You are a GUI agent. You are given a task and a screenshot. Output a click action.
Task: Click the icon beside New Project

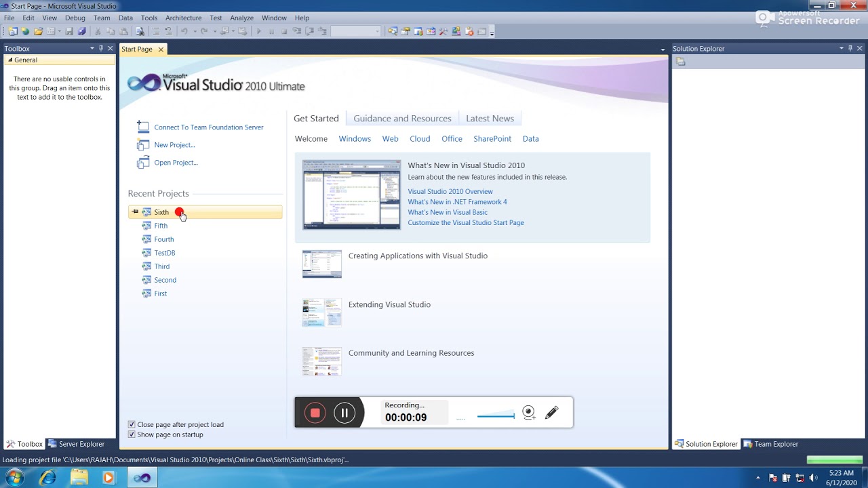coord(142,144)
